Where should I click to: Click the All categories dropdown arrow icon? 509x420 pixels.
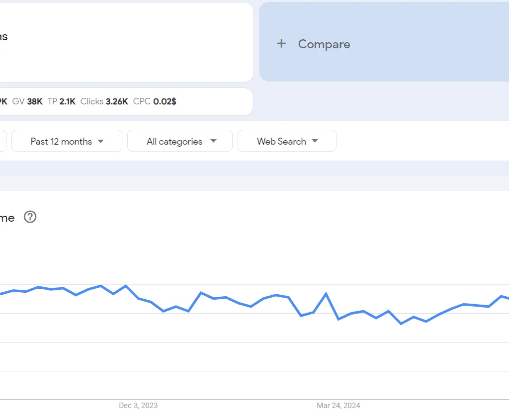[214, 141]
